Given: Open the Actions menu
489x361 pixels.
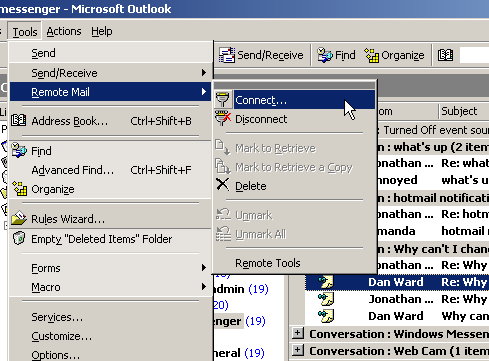Looking at the screenshot, I should click(x=64, y=31).
